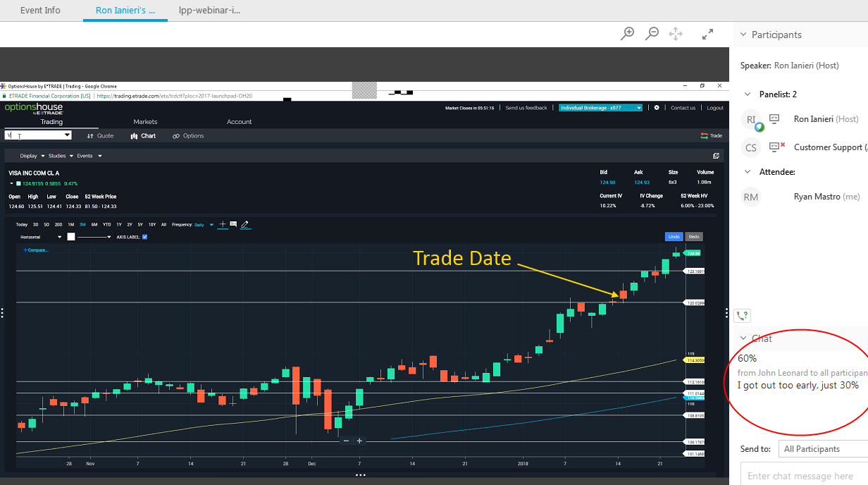
Task: Collapse the Attendee section
Action: [x=748, y=172]
